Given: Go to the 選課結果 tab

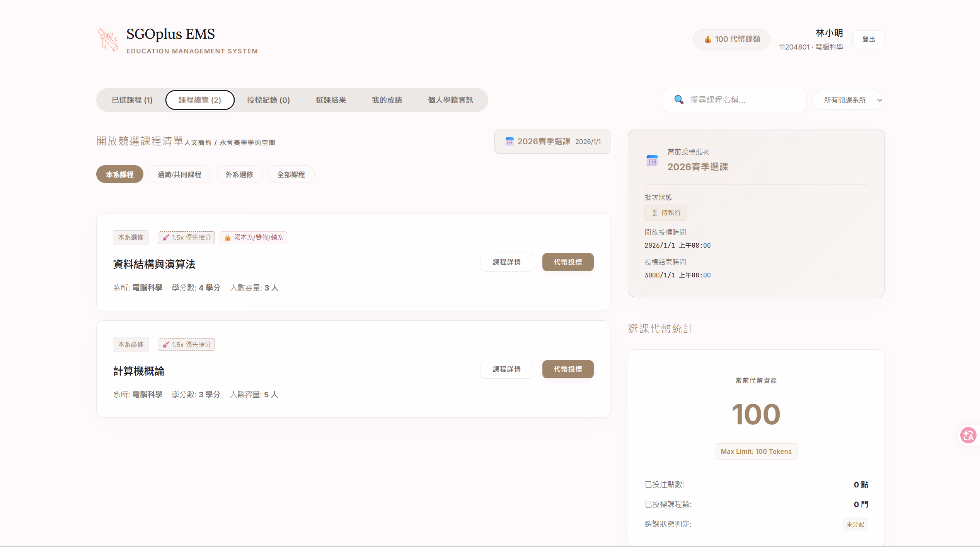Looking at the screenshot, I should point(331,100).
